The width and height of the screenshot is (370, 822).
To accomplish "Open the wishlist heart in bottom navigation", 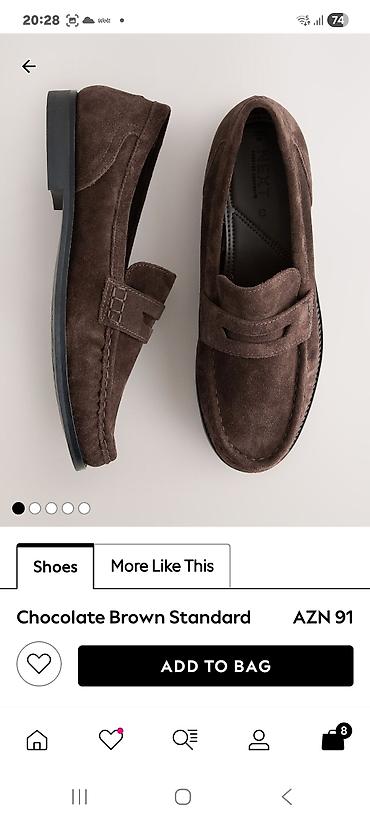I will (111, 739).
